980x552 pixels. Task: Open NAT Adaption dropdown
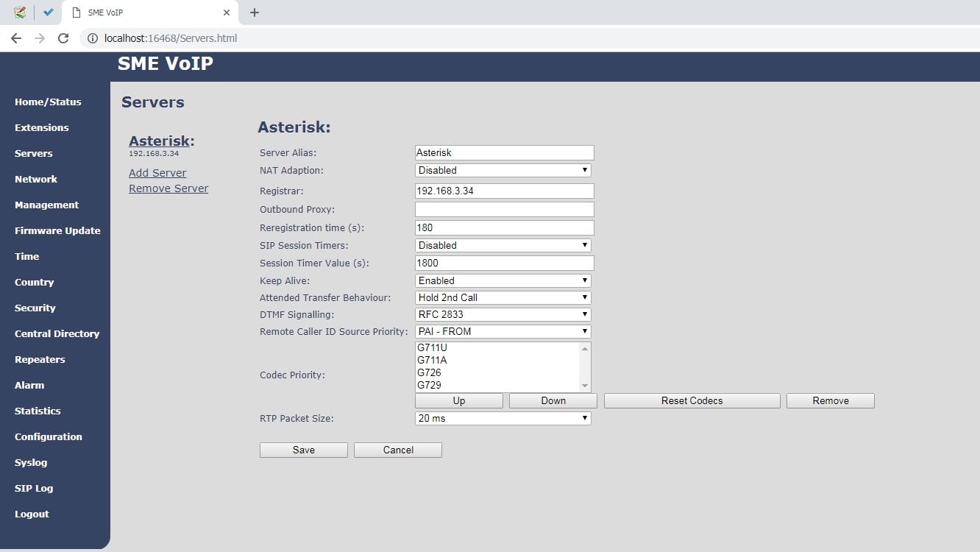503,170
